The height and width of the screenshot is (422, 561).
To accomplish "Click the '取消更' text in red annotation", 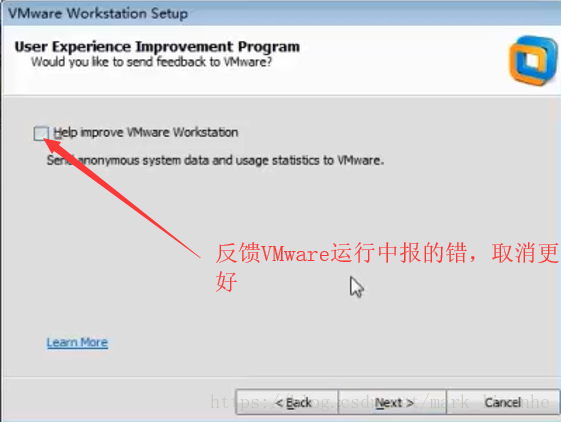I will click(525, 253).
